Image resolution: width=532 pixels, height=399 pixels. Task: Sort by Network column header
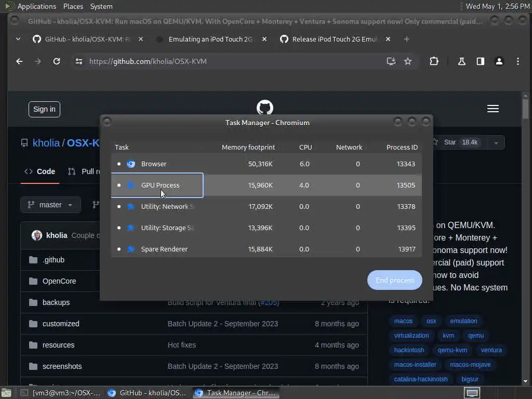pyautogui.click(x=349, y=147)
